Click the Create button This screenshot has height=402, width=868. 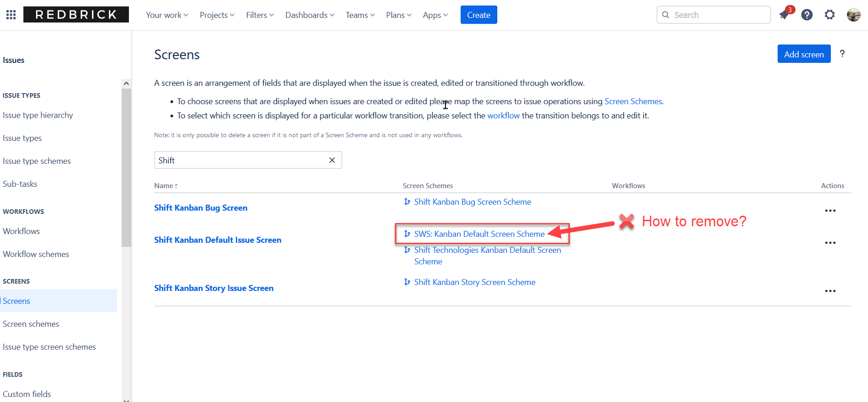479,15
